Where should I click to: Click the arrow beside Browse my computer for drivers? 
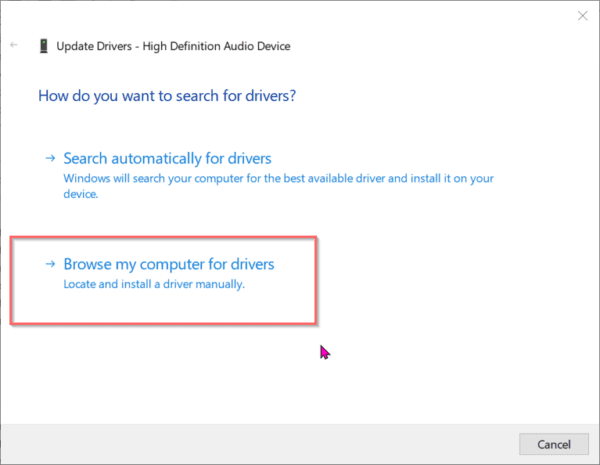click(48, 265)
